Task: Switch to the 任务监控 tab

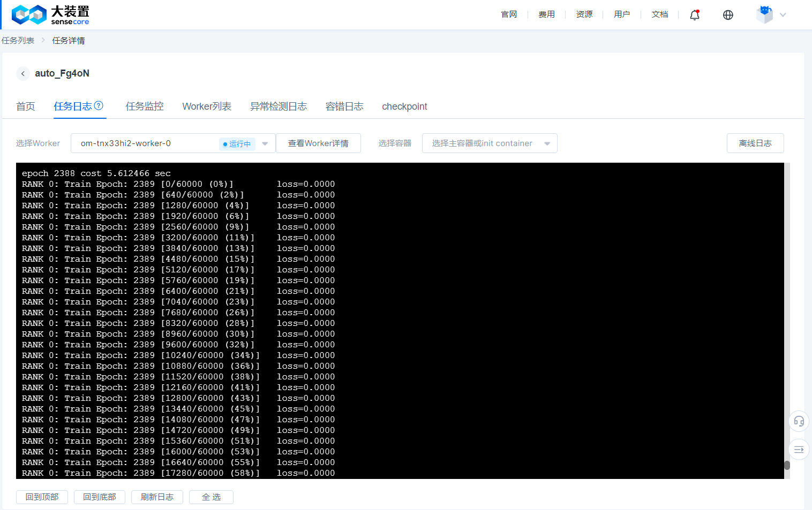Action: click(x=145, y=106)
